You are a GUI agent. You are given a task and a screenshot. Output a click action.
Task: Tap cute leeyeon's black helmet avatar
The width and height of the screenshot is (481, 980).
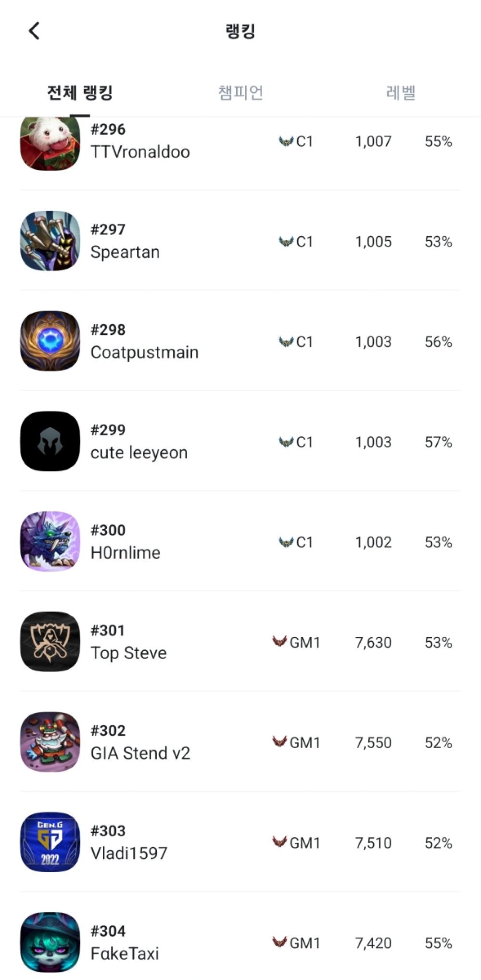(50, 441)
